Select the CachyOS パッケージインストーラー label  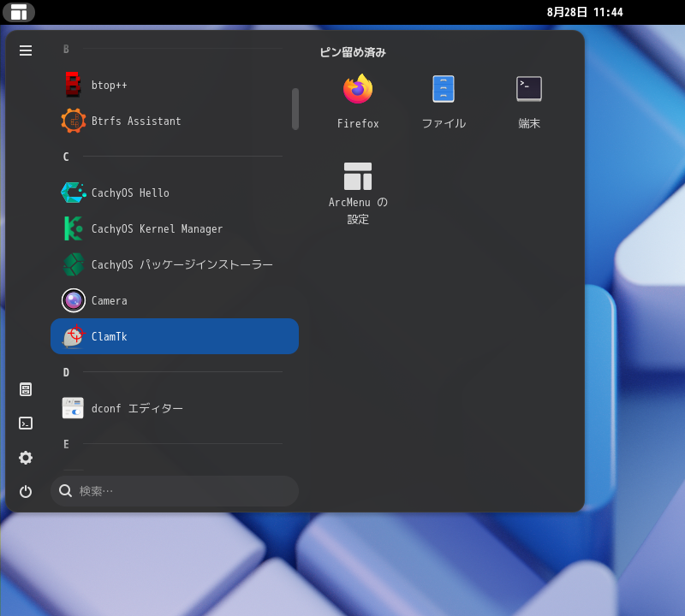(x=182, y=264)
